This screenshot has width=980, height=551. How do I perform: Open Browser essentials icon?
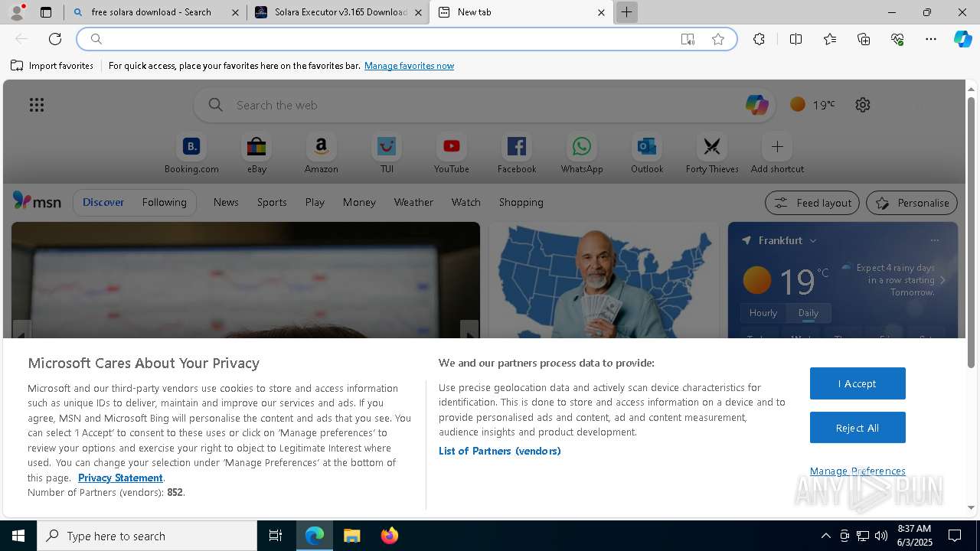897,39
